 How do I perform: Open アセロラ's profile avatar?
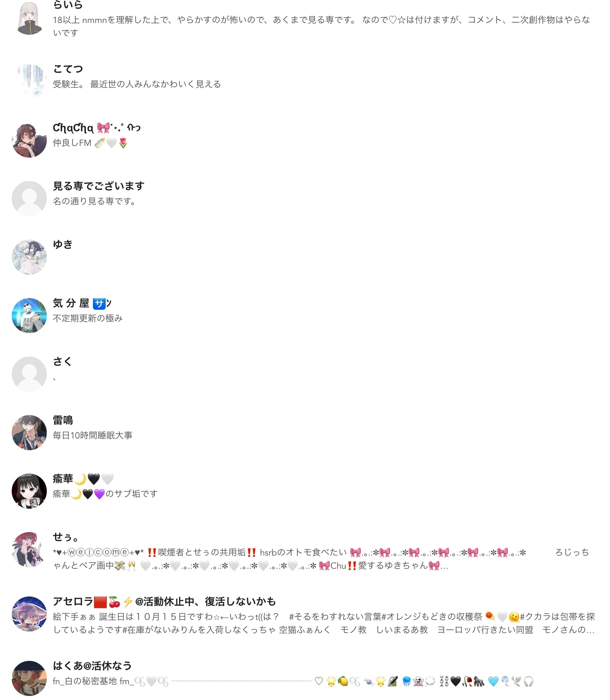[29, 614]
